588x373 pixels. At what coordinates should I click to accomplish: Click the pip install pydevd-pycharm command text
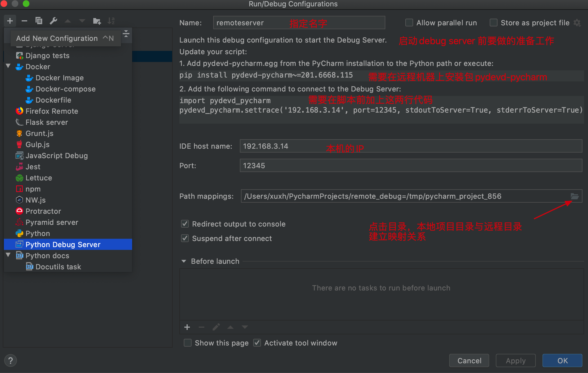[x=266, y=75]
